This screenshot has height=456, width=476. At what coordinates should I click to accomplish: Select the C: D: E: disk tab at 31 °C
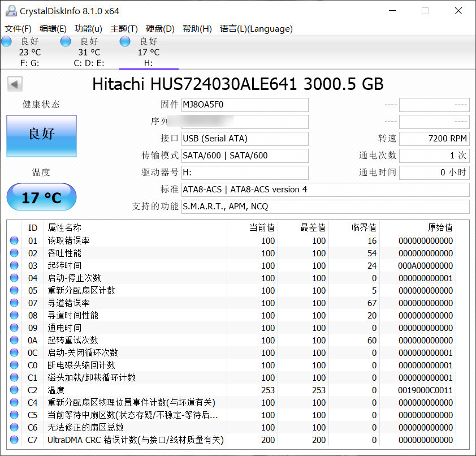[x=89, y=52]
